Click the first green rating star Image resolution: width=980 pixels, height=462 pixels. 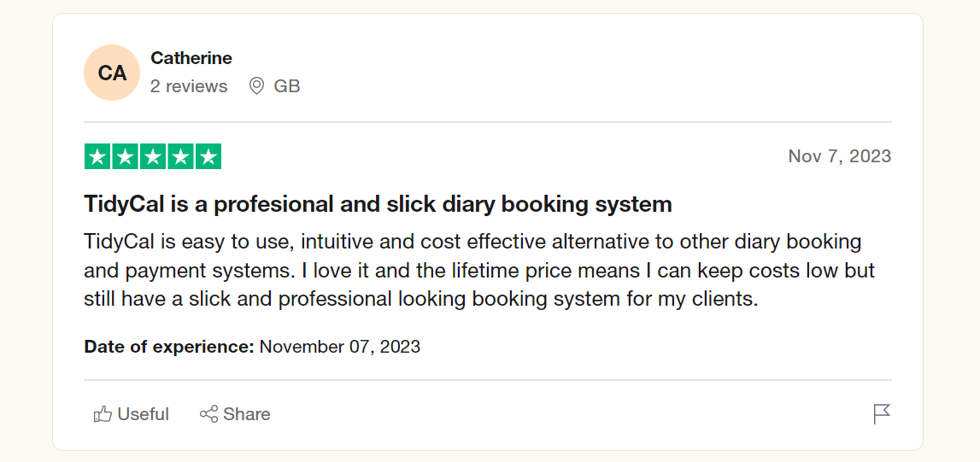coord(98,156)
